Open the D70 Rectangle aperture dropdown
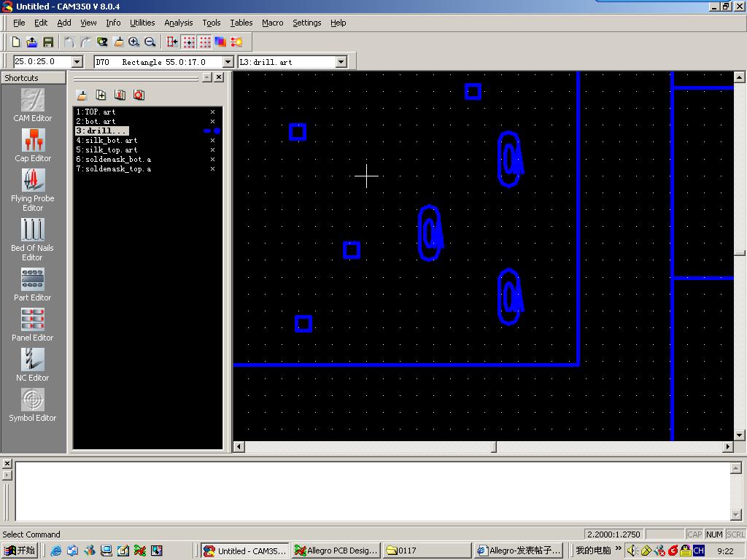This screenshot has height=560, width=747. click(x=228, y=62)
